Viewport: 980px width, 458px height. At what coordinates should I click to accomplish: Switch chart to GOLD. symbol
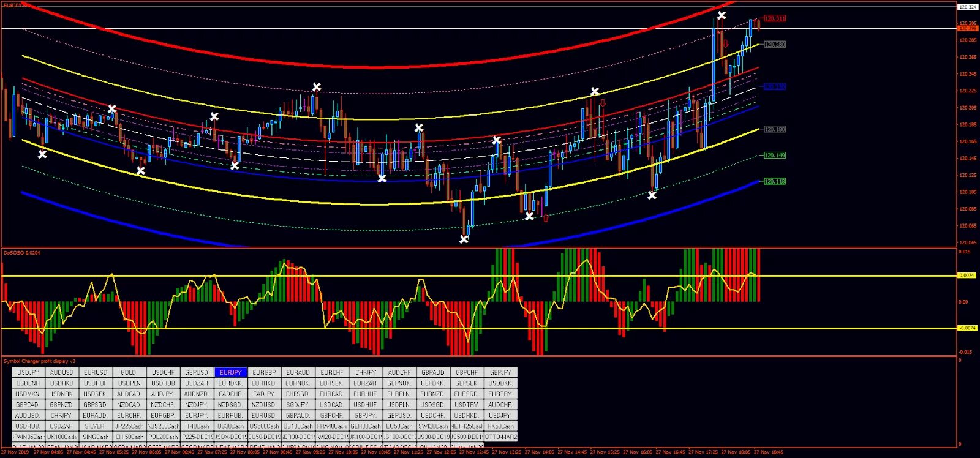(x=129, y=372)
